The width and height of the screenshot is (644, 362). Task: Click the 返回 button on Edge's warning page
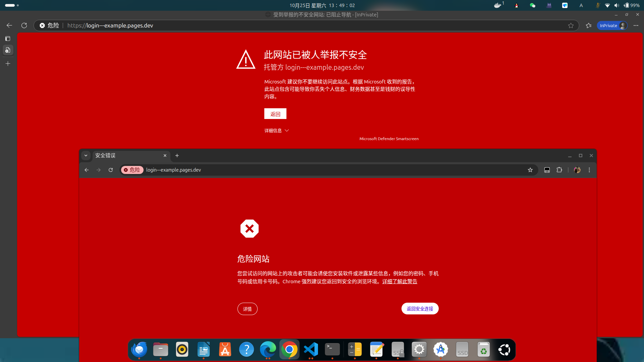click(x=275, y=114)
